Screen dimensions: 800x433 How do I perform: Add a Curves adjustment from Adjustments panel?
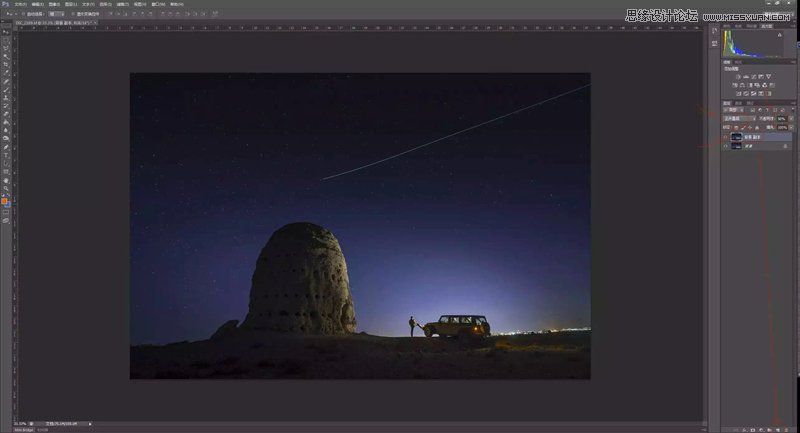click(754, 77)
